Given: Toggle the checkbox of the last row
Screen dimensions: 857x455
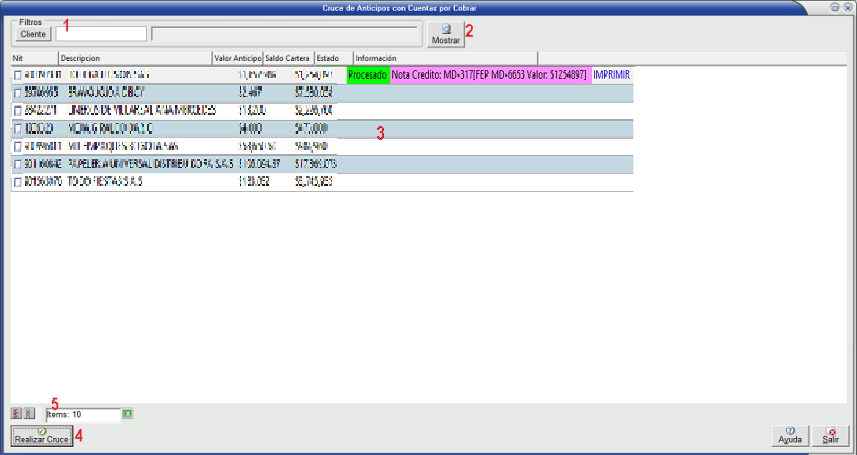Looking at the screenshot, I should (17, 183).
